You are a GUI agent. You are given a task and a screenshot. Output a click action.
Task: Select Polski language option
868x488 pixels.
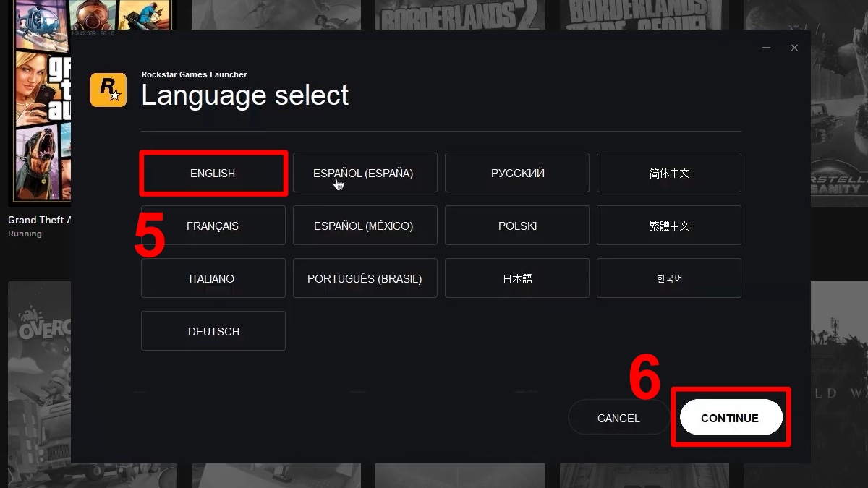[x=517, y=226]
